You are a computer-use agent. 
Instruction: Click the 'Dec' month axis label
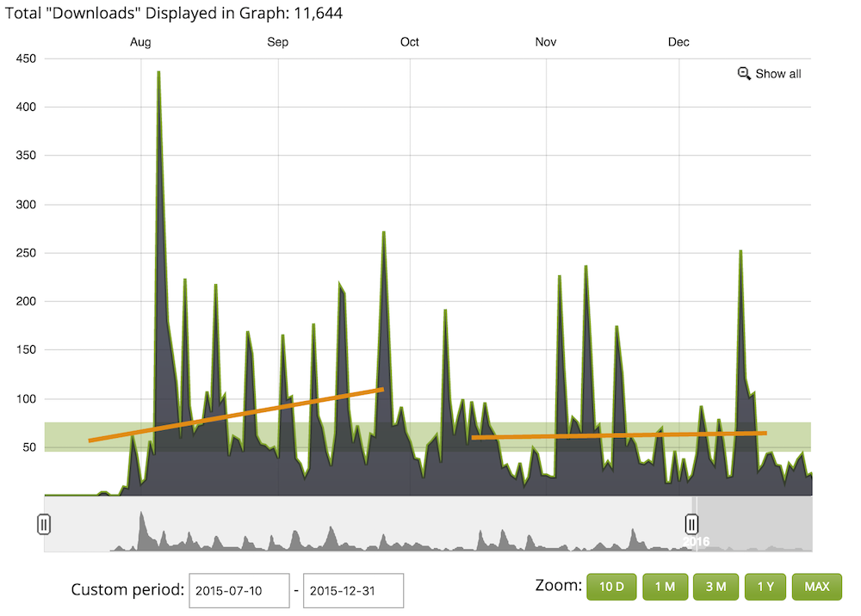(678, 42)
